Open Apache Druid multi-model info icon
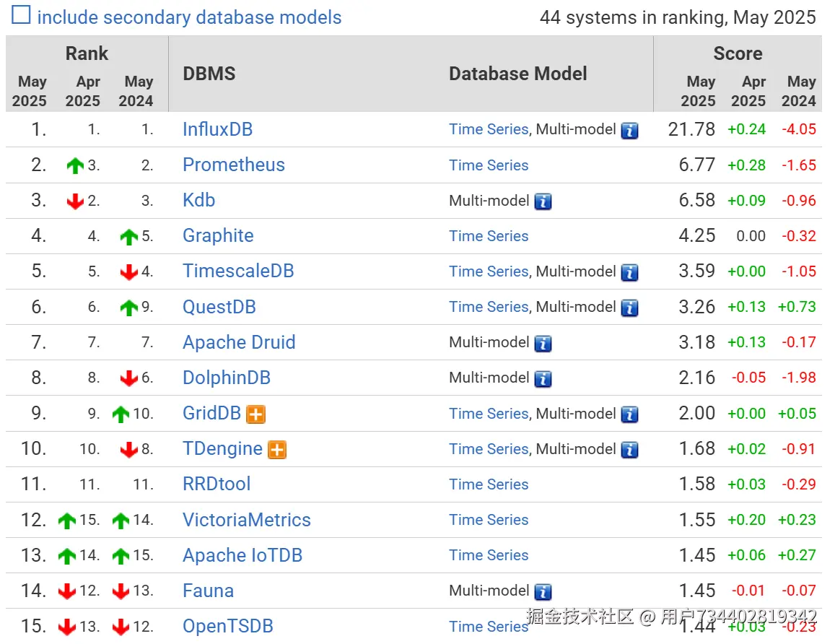Screen dimensions: 835x644 tap(543, 344)
